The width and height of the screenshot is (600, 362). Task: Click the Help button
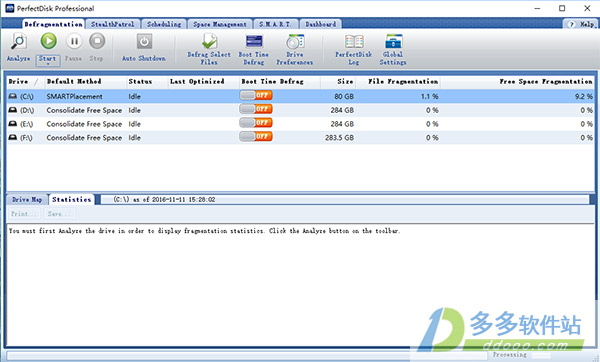[582, 24]
